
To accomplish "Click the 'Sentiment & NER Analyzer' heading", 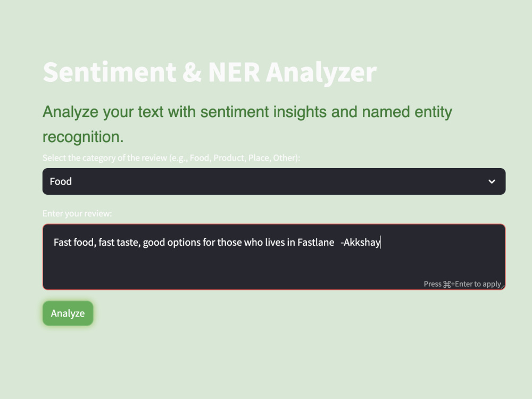I will pos(210,72).
